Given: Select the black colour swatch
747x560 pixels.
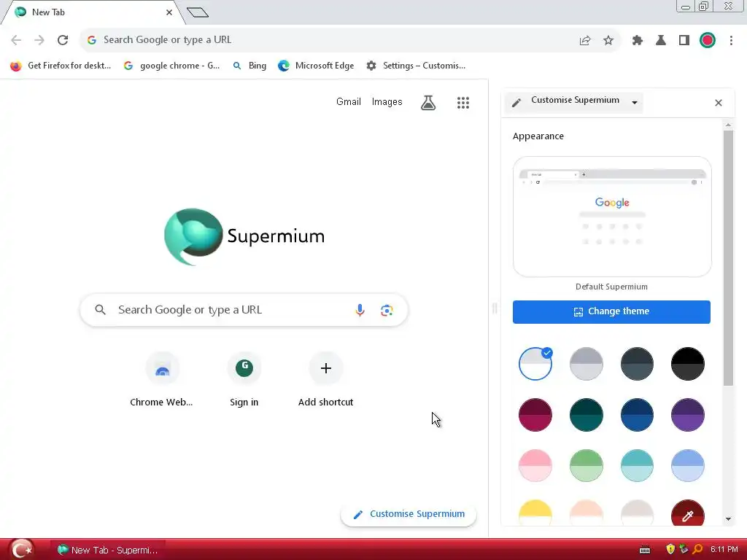Looking at the screenshot, I should click(x=687, y=364).
